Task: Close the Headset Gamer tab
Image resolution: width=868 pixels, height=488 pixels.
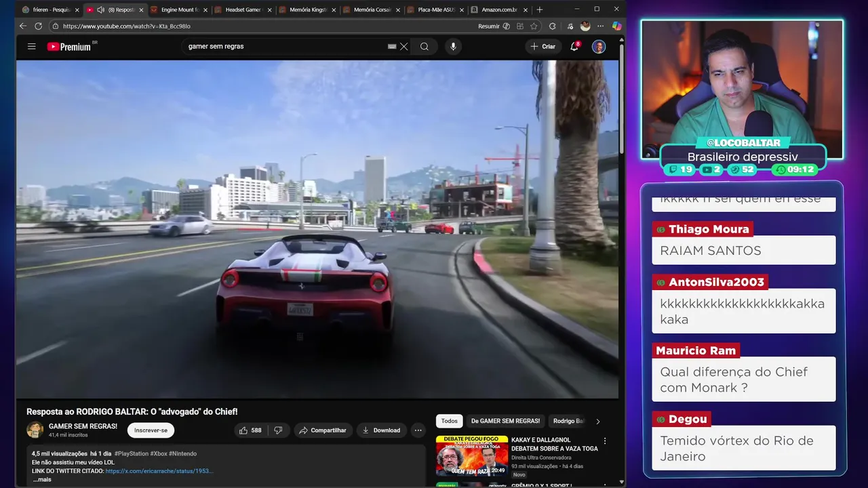Action: click(269, 9)
